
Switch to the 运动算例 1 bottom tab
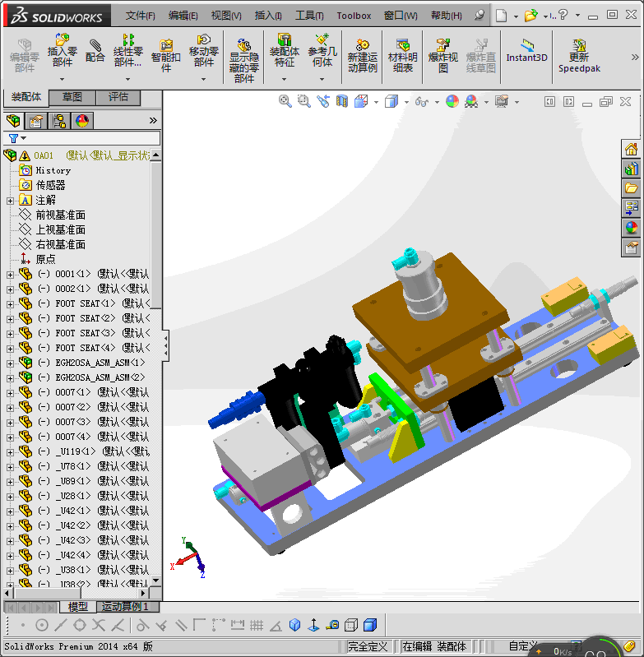(125, 607)
